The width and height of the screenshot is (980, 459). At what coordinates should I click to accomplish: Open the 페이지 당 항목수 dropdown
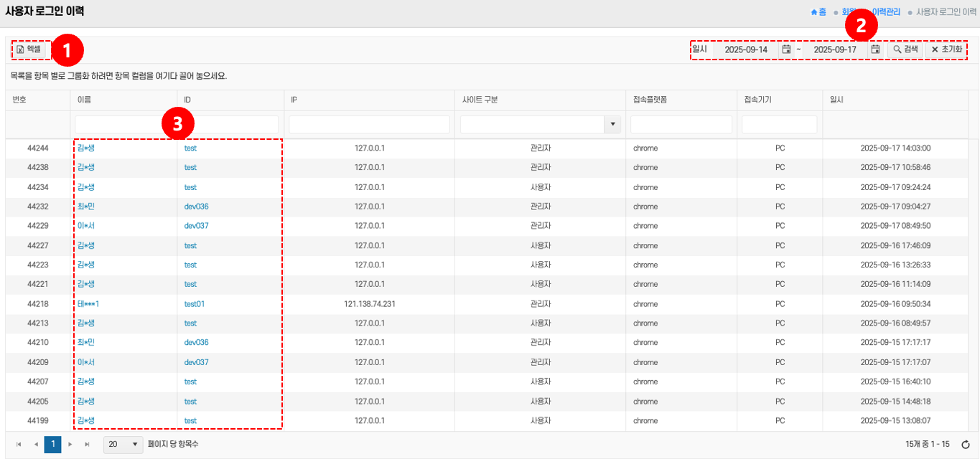tap(123, 445)
